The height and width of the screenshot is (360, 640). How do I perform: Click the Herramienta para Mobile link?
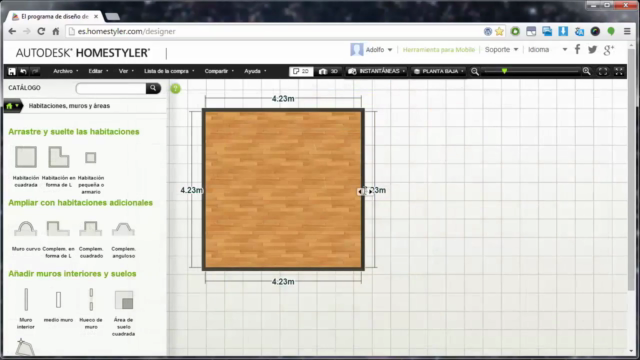tap(438, 50)
